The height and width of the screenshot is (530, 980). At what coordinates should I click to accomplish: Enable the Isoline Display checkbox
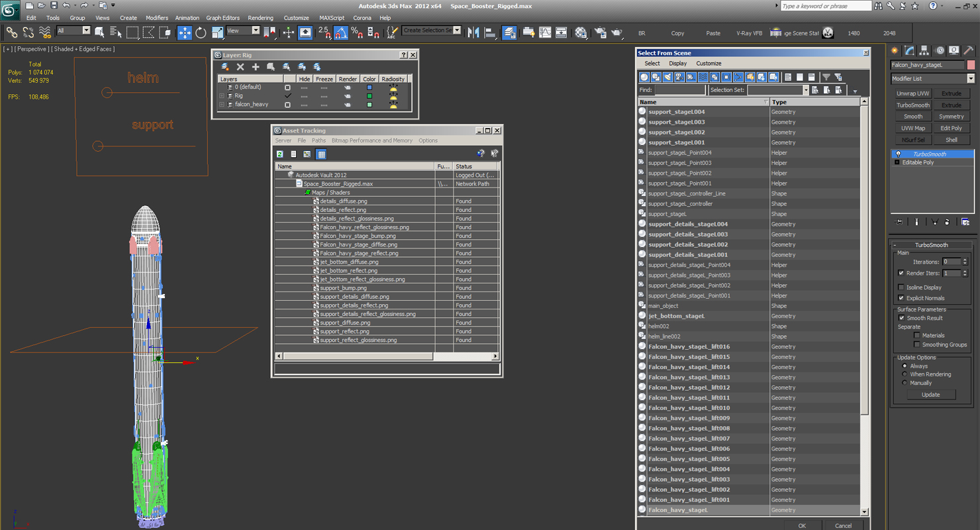pyautogui.click(x=901, y=288)
